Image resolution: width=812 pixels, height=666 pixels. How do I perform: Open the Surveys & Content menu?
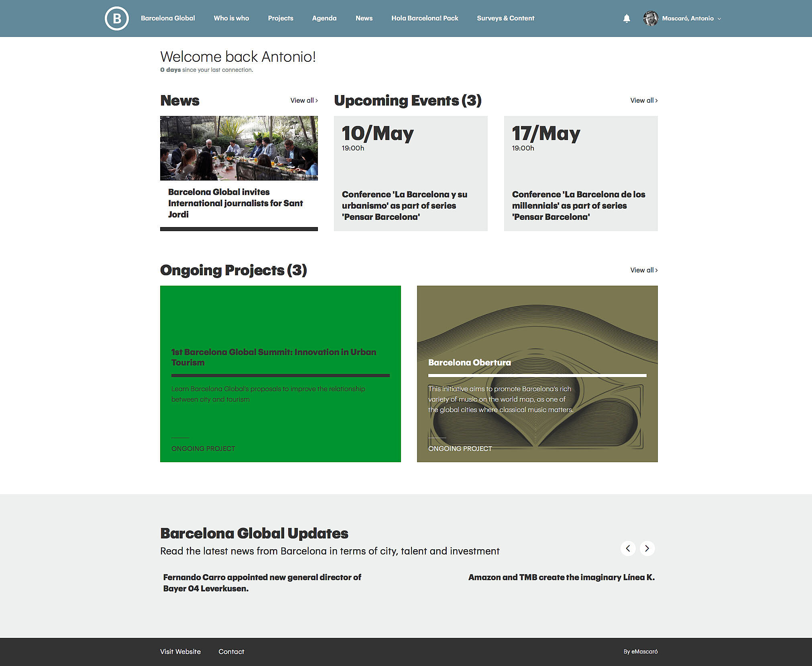pyautogui.click(x=505, y=18)
